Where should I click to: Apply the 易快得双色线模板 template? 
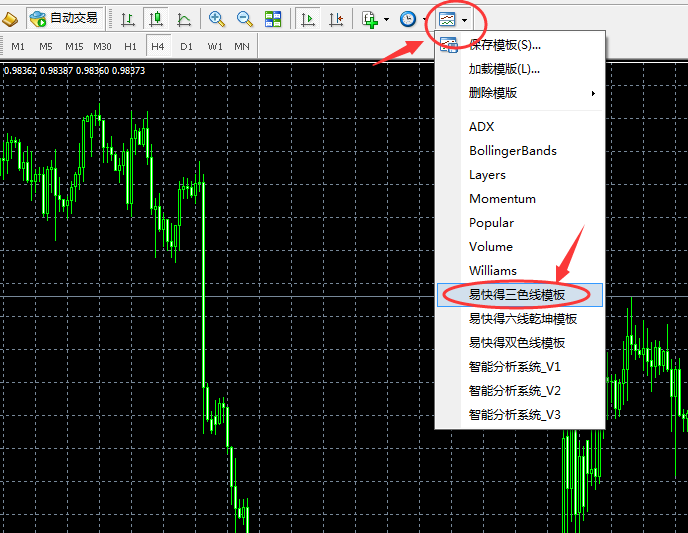pos(520,343)
